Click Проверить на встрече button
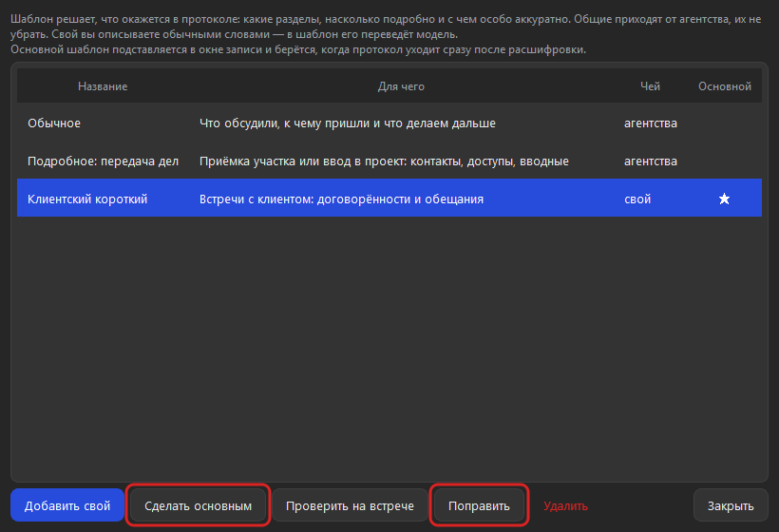 click(350, 505)
